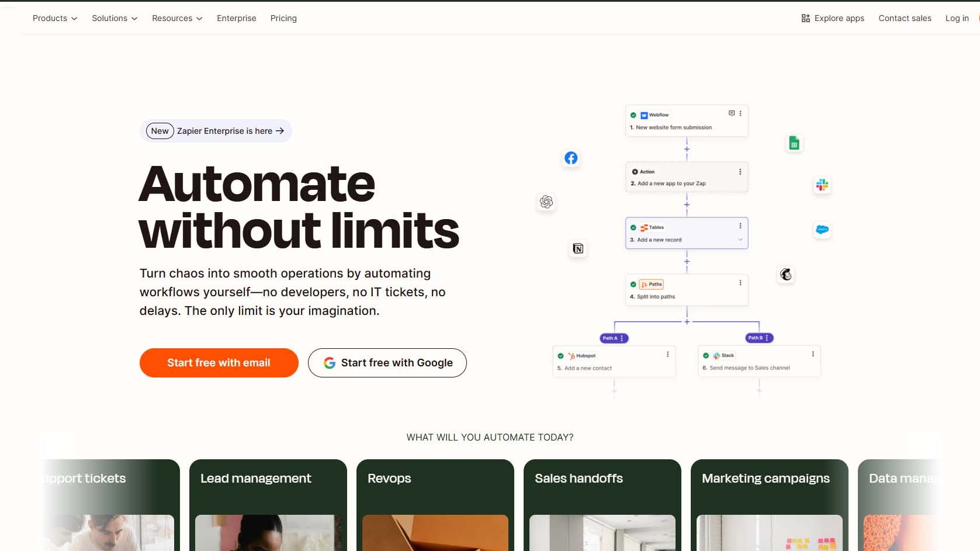Screen dimensions: 980x551
Task: Open the Path A label menu
Action: point(622,338)
